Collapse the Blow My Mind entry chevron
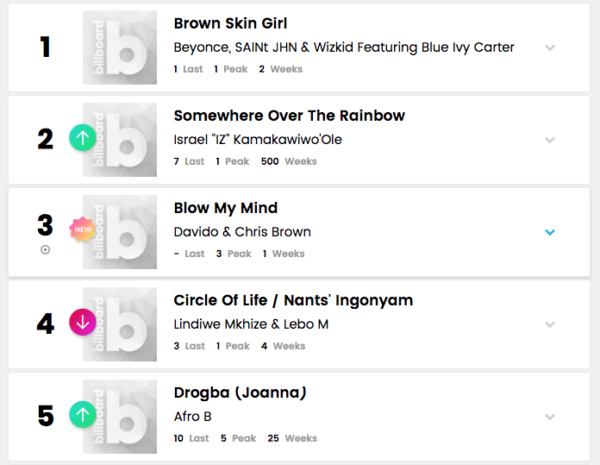The width and height of the screenshot is (600, 465). (549, 232)
